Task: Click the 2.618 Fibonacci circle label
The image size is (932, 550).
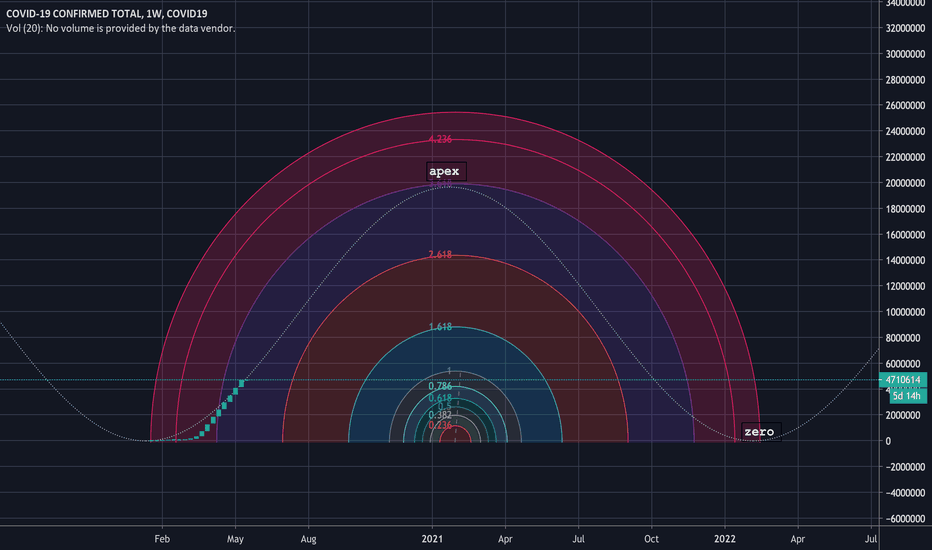Action: (x=440, y=254)
